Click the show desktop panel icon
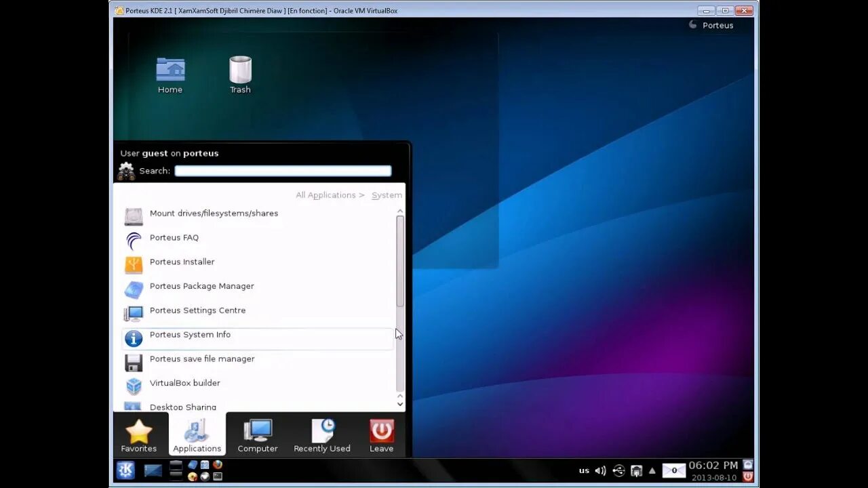Screen dimensions: 868x488 click(x=153, y=470)
